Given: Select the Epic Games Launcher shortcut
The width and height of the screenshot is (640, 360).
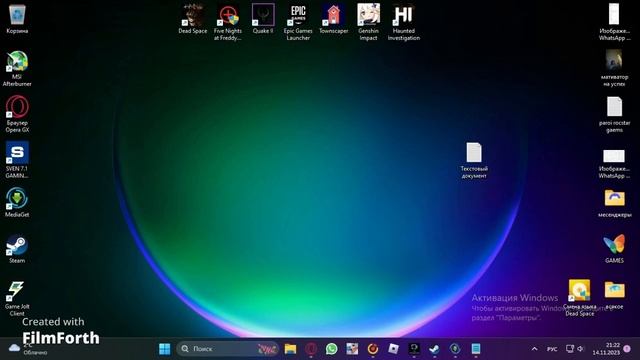Looking at the screenshot, I should [298, 22].
